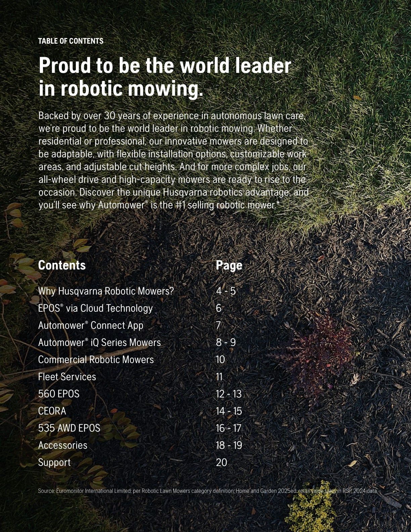Click page number '14 - 15'

point(229,411)
